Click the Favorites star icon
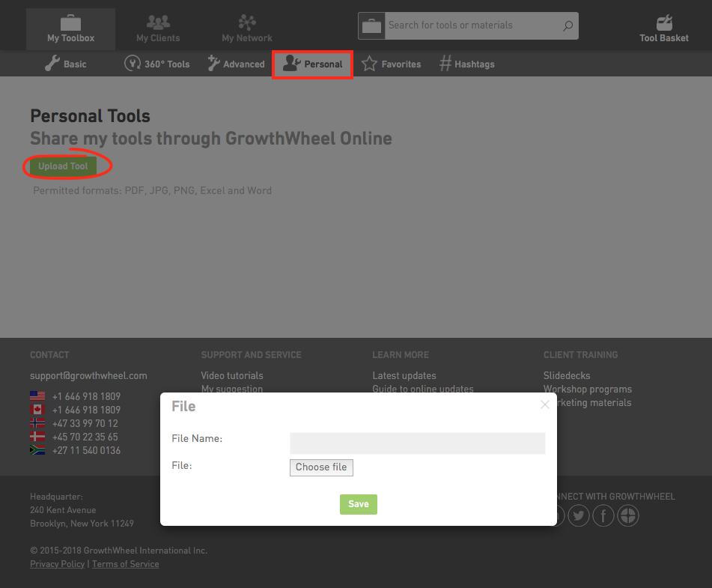This screenshot has width=712, height=588. 369,64
